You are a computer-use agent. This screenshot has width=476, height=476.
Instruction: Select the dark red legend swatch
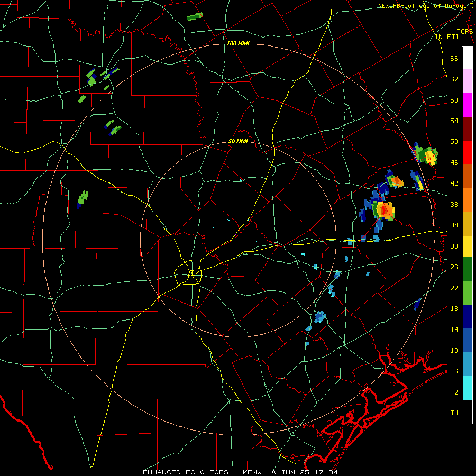point(467,129)
